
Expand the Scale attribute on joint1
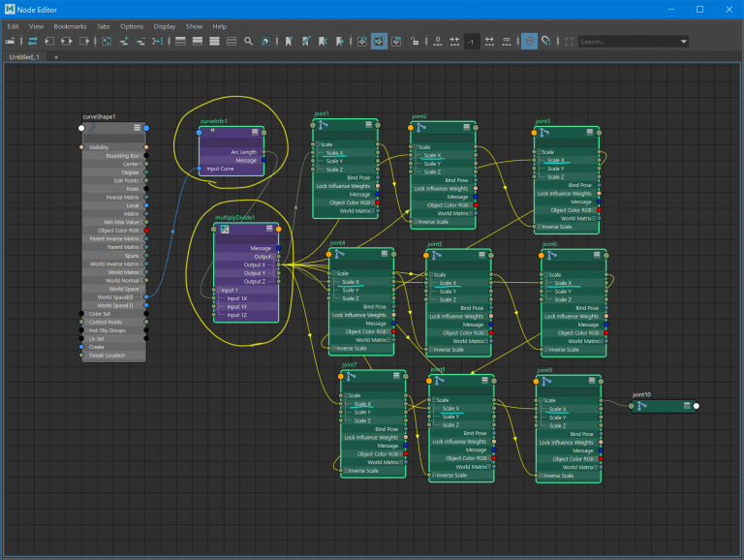click(x=315, y=145)
